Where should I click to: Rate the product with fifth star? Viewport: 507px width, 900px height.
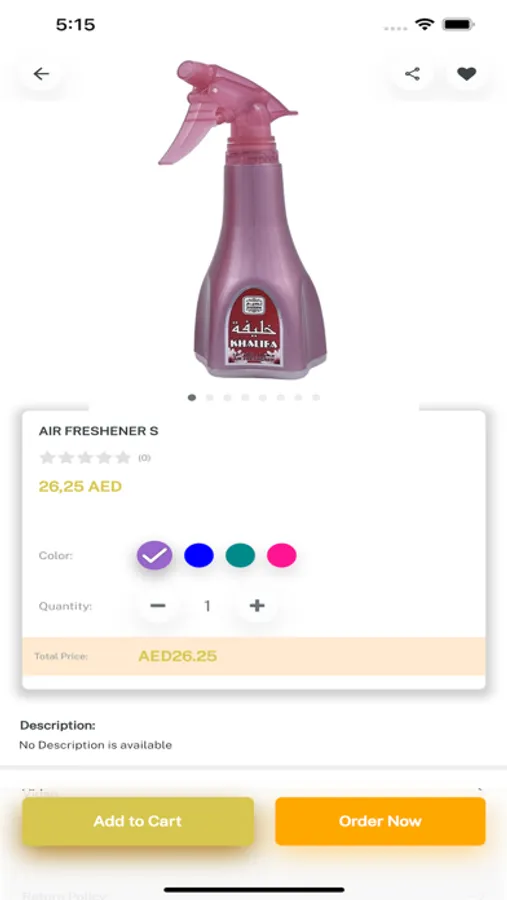[123, 457]
